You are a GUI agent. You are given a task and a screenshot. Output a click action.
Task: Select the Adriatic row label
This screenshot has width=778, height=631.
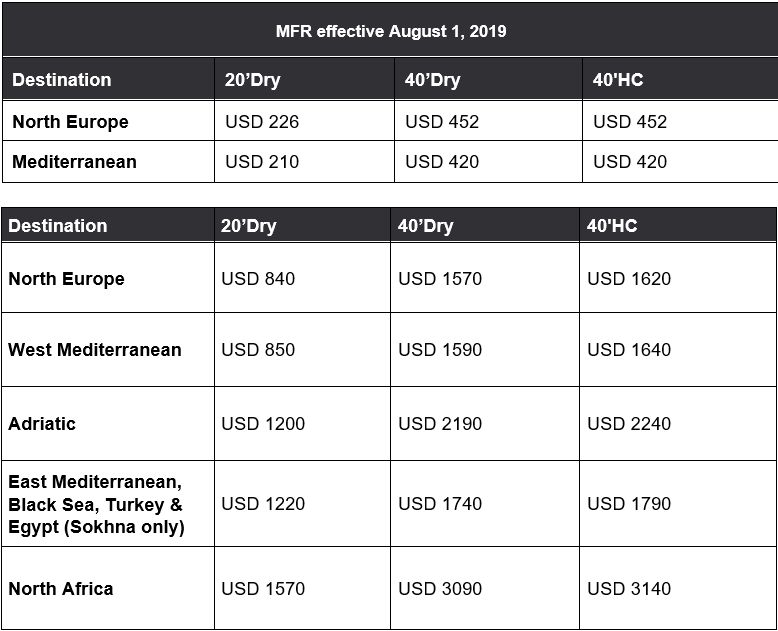tap(42, 424)
